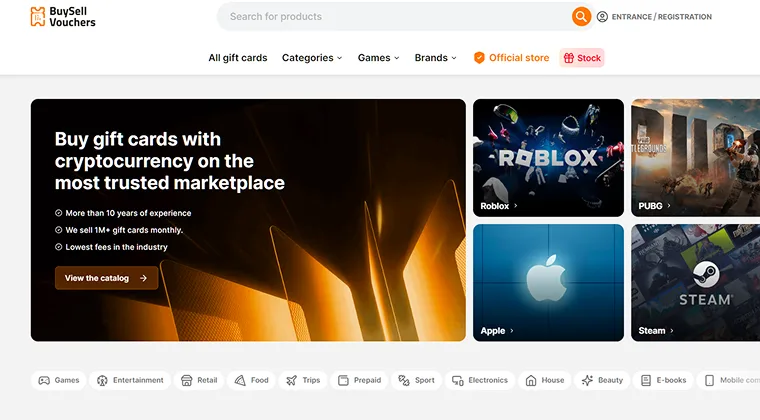Screen dimensions: 760x420
Task: Open the Official store page
Action: (x=511, y=58)
